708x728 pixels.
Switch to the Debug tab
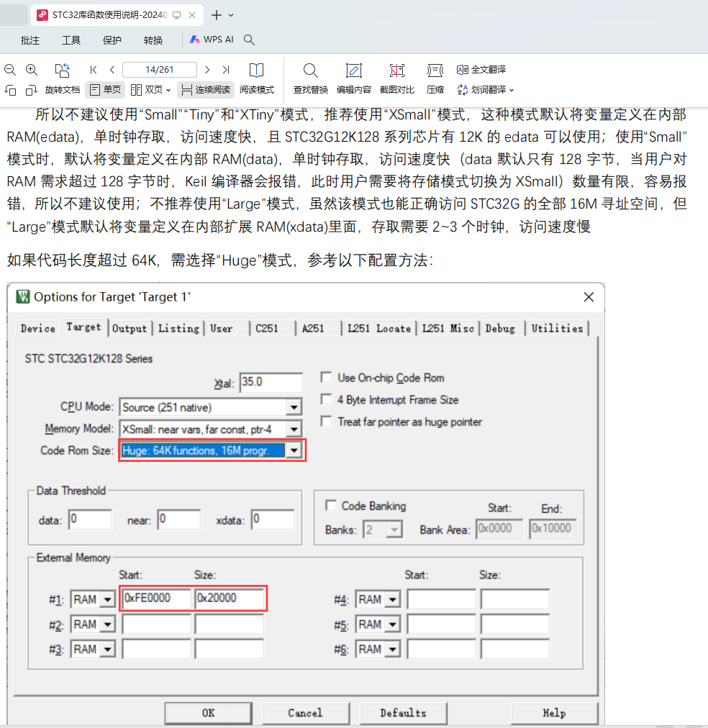tap(500, 329)
